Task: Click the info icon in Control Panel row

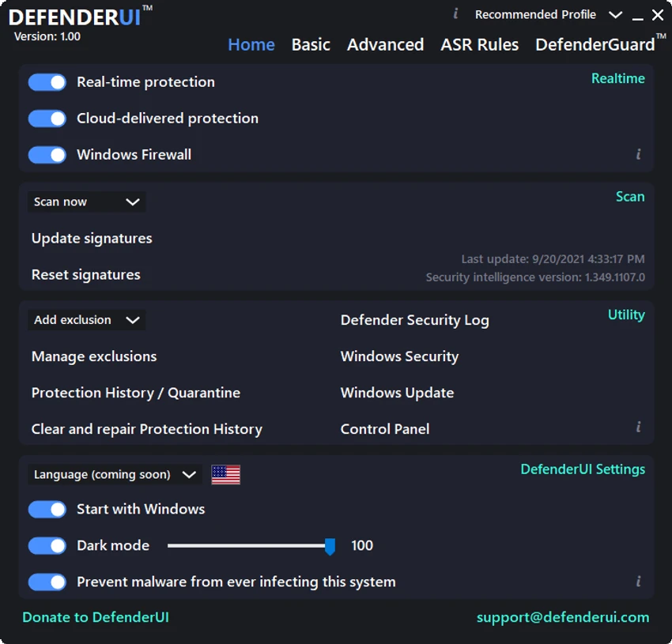Action: click(638, 427)
